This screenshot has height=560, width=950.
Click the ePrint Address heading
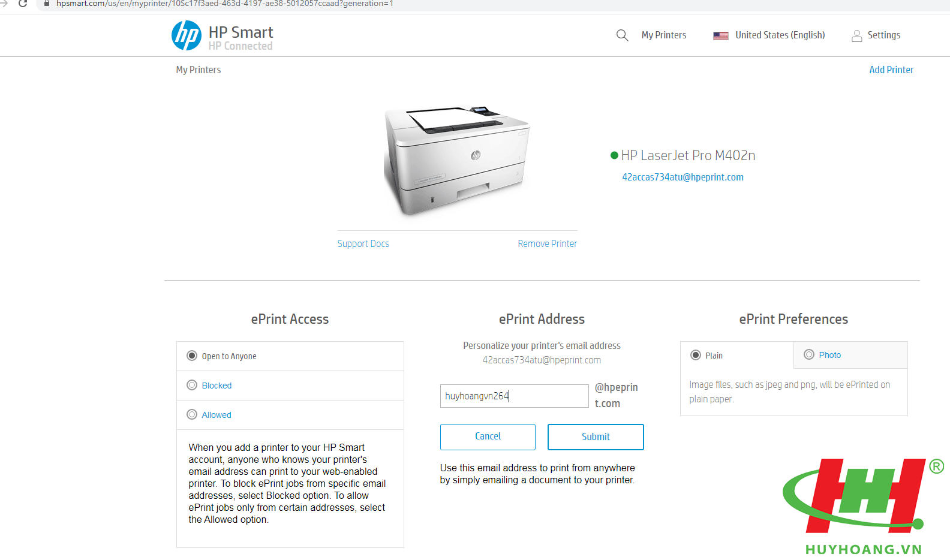pos(542,319)
